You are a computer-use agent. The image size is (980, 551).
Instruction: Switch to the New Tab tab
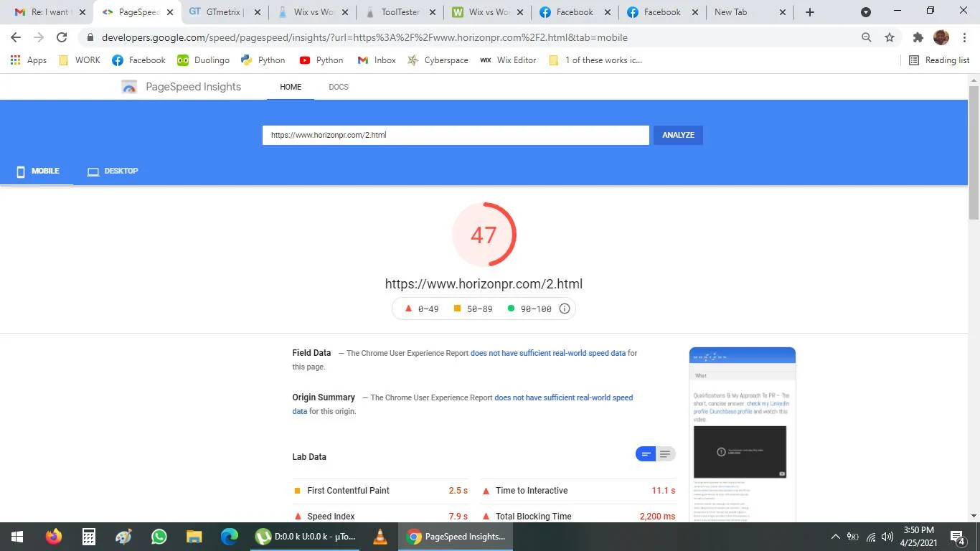click(x=750, y=12)
